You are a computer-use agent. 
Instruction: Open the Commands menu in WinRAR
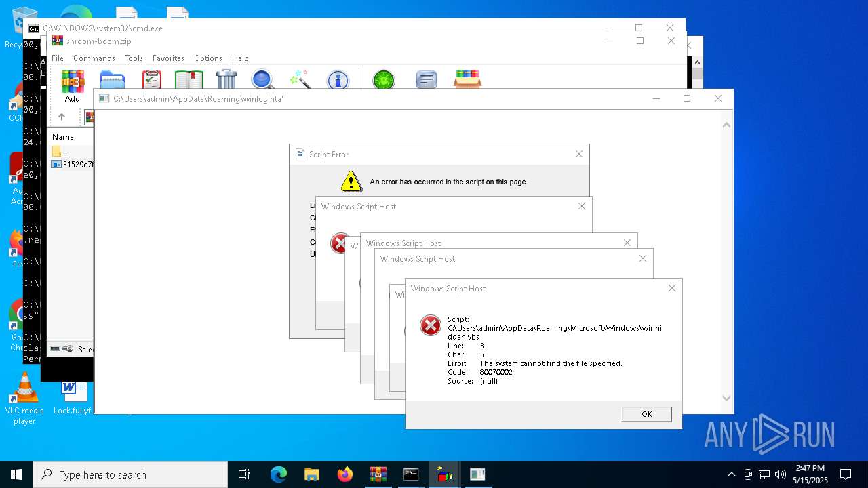click(94, 58)
